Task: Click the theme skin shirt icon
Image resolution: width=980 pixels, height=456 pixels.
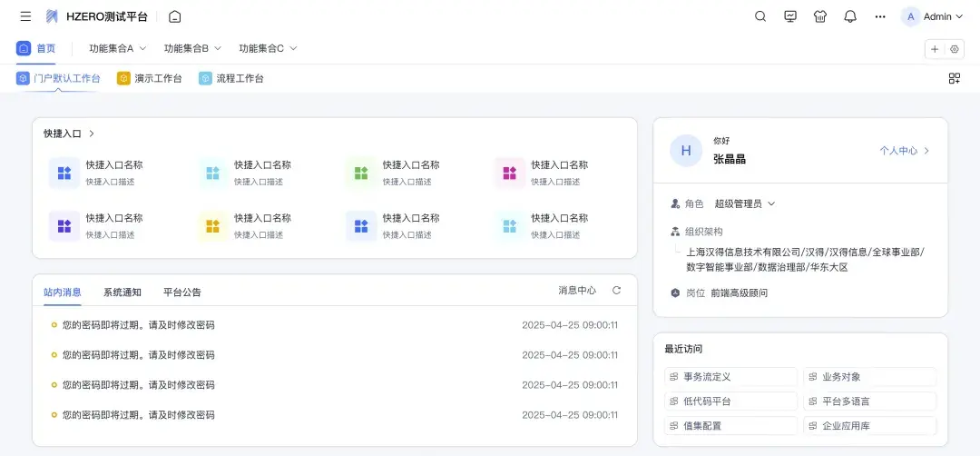Action: 820,16
